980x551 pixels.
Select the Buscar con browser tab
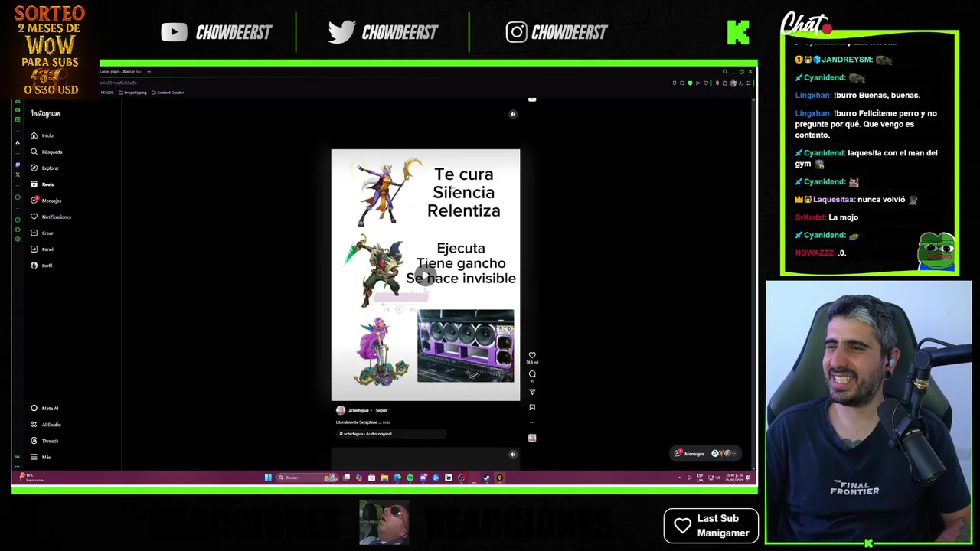120,71
